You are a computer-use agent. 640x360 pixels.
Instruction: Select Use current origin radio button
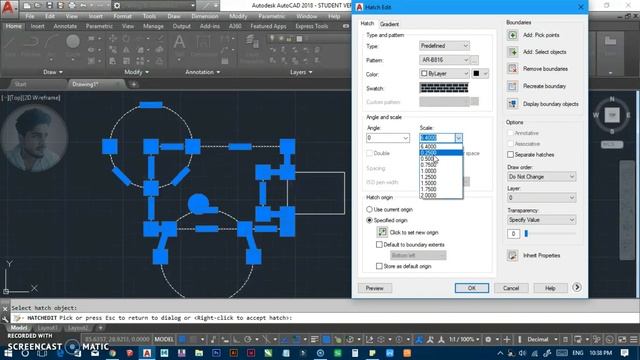coord(369,209)
